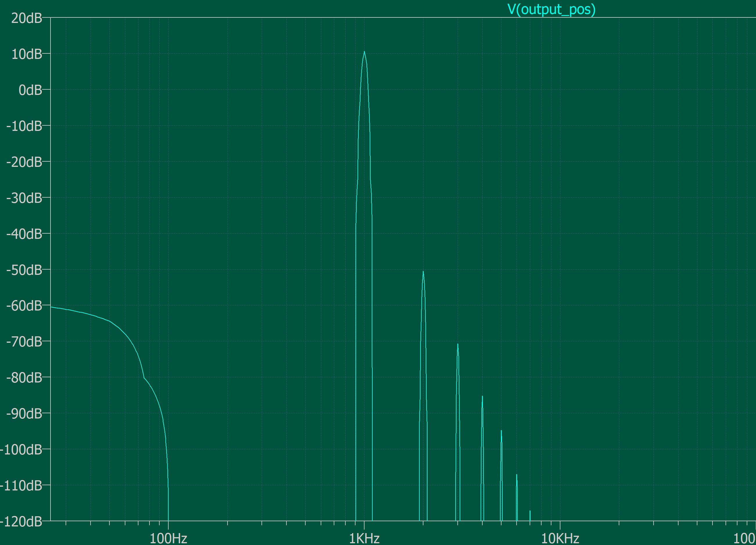Click the -90dB axis label
The width and height of the screenshot is (756, 545).
click(x=24, y=414)
